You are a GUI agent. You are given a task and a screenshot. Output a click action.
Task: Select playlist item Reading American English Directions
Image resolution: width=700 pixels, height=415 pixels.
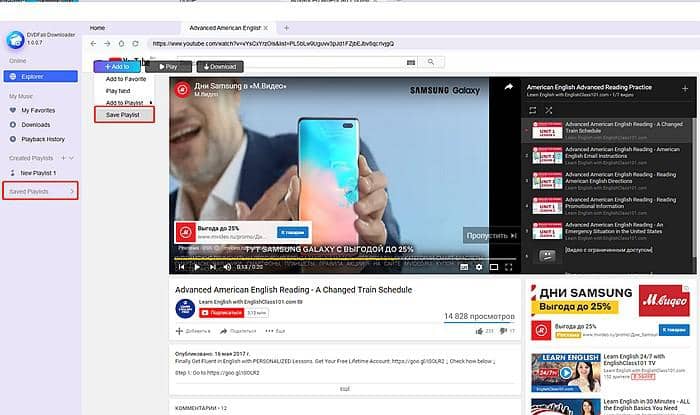coord(607,181)
